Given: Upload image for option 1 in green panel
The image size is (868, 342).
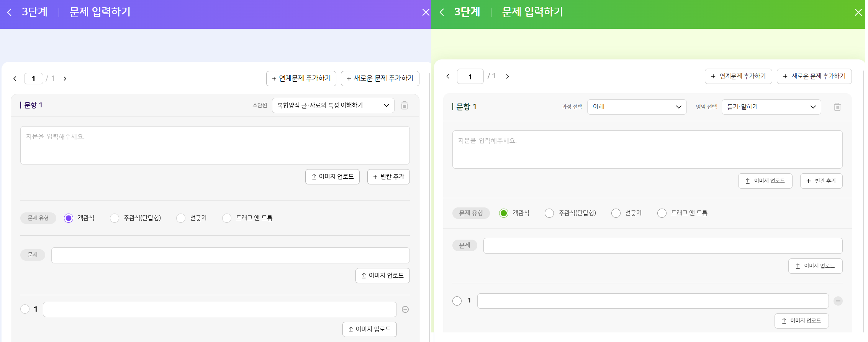Looking at the screenshot, I should click(x=801, y=321).
